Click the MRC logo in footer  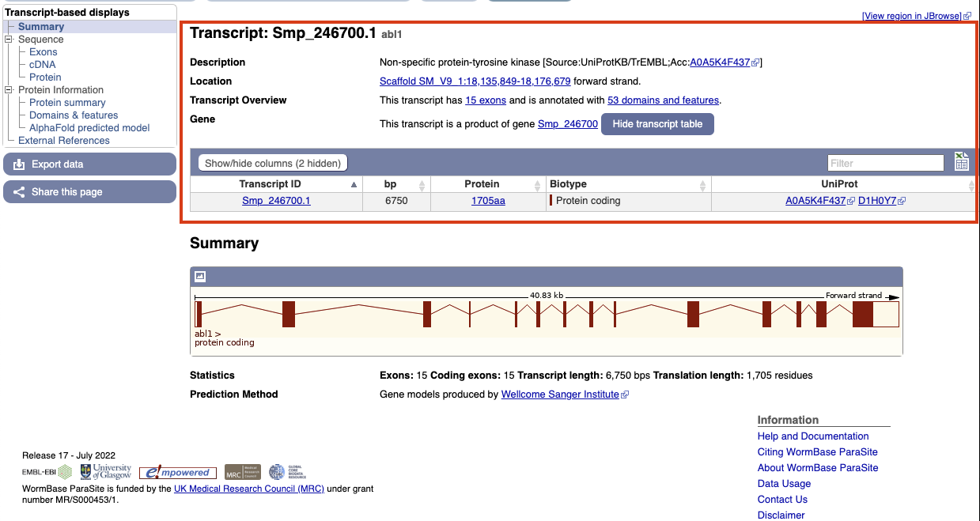[242, 472]
